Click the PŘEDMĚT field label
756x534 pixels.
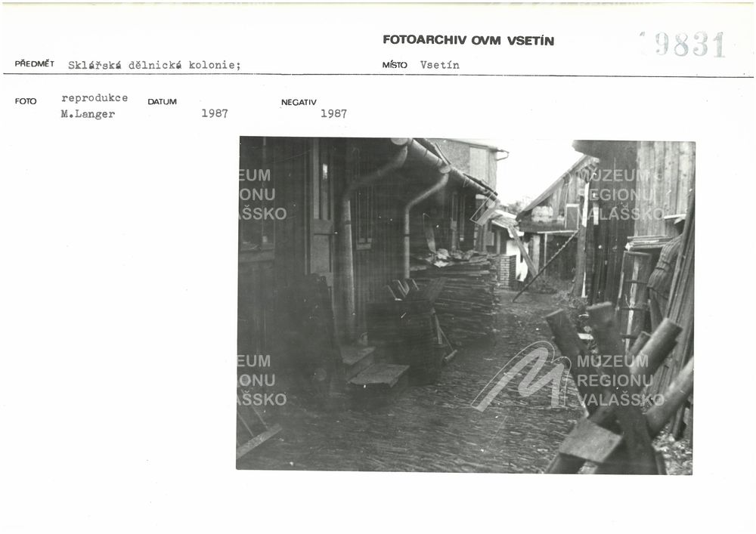(34, 63)
